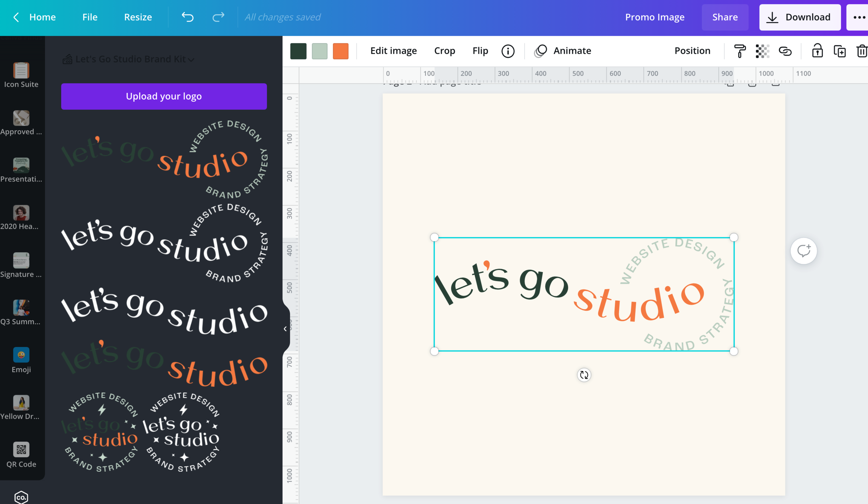Viewport: 868px width, 504px height.
Task: Undo the last change
Action: click(187, 17)
